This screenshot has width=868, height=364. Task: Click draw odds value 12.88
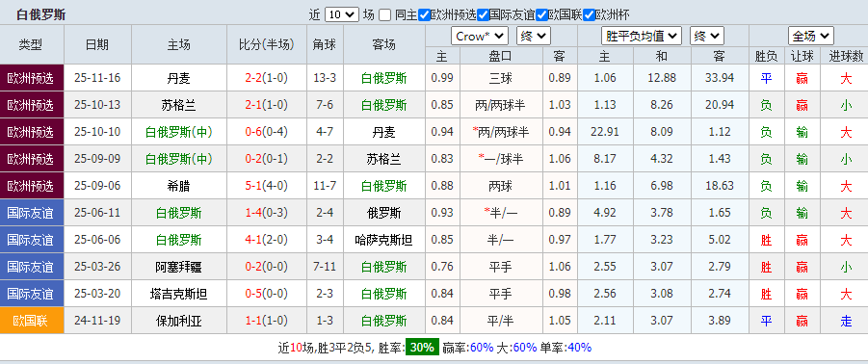tap(662, 79)
